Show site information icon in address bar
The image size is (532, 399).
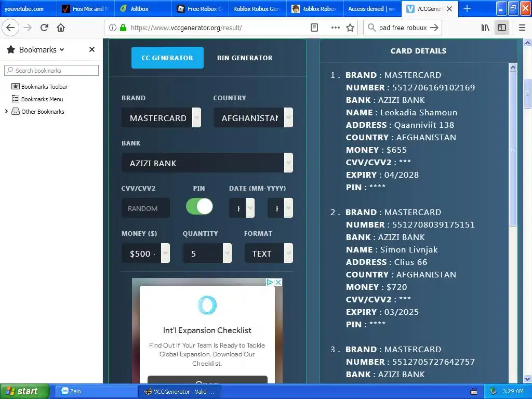pos(113,28)
